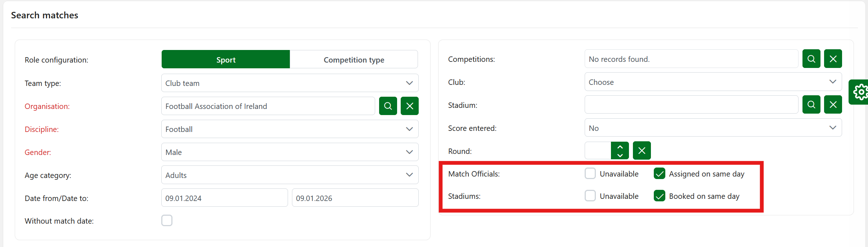Search stadiums using the magnifier icon
This screenshot has height=247, width=868.
tap(811, 105)
